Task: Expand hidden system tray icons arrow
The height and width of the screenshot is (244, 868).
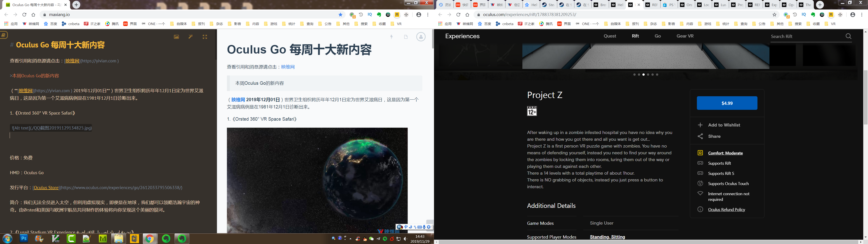Action: coord(350,239)
